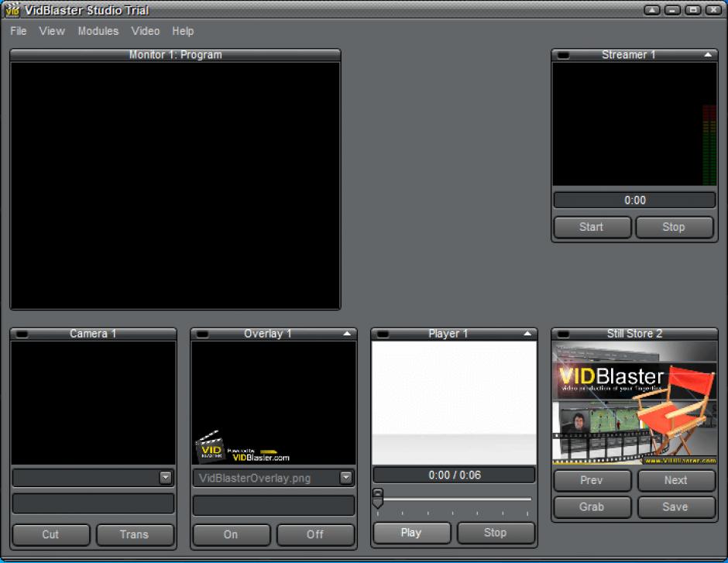
Task: Click the Still Store 2 VidBlaster thumbnail
Action: [634, 403]
